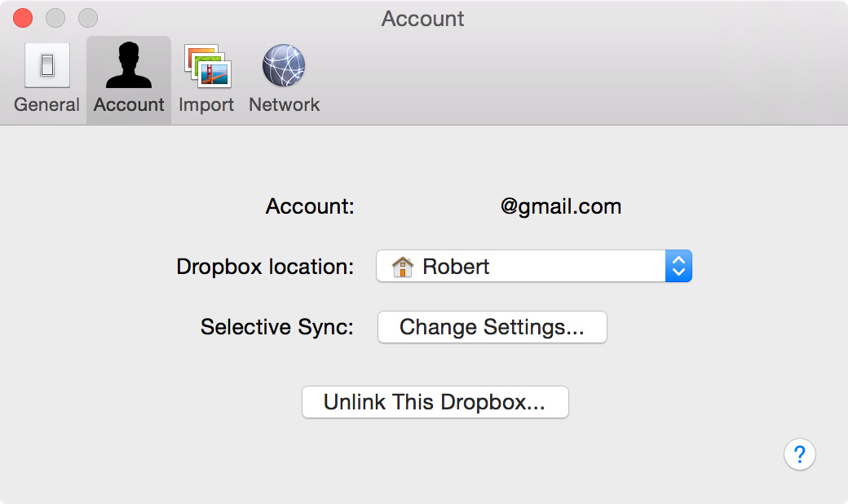Click the Dropbox location: label
Viewport: 848px width, 504px height.
point(265,267)
